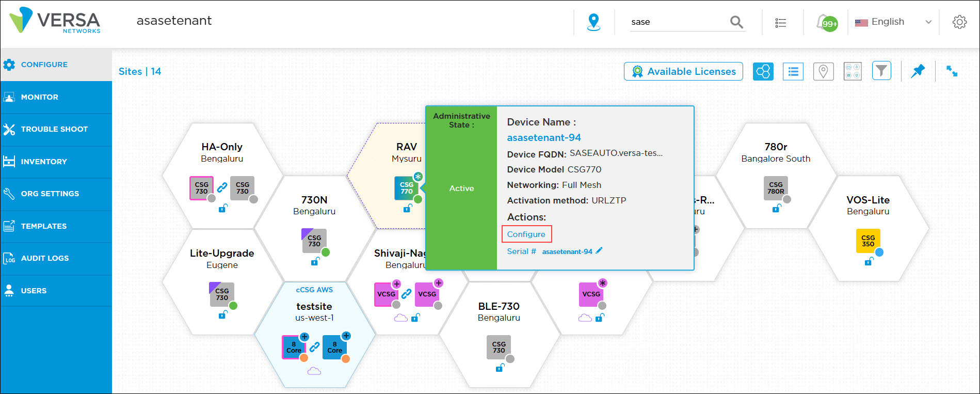Open the settings gear icon

[959, 22]
